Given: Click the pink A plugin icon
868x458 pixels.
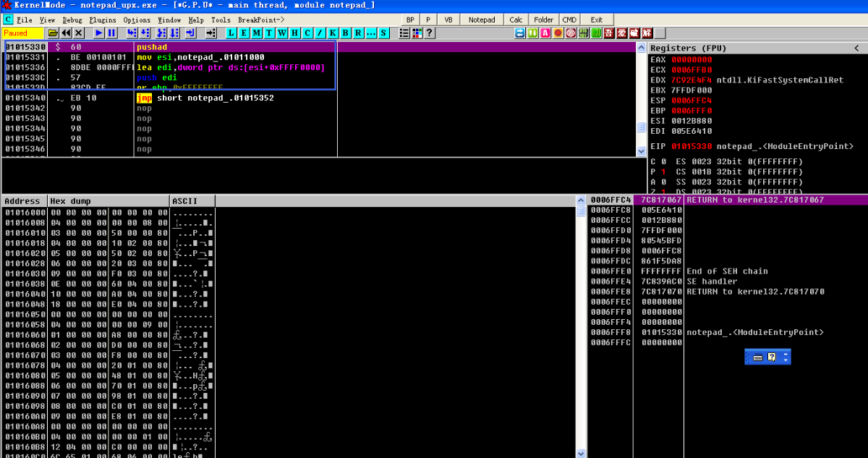Looking at the screenshot, I should tap(545, 33).
